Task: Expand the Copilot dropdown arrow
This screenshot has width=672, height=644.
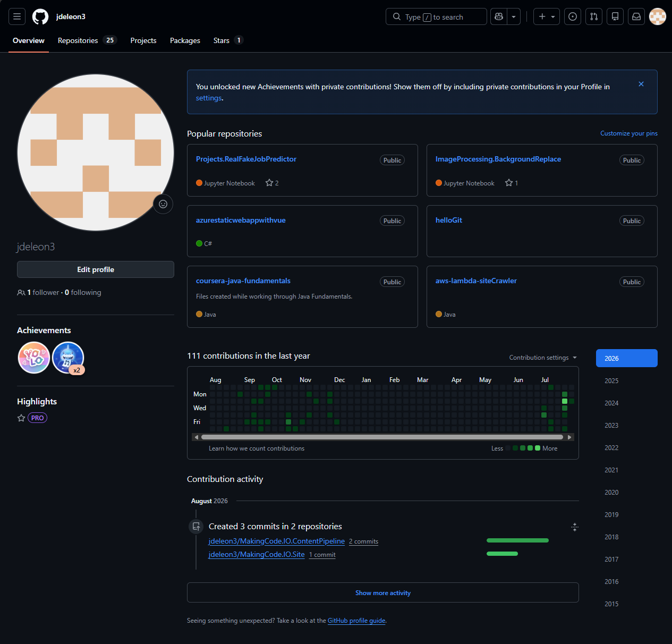Action: coord(514,16)
